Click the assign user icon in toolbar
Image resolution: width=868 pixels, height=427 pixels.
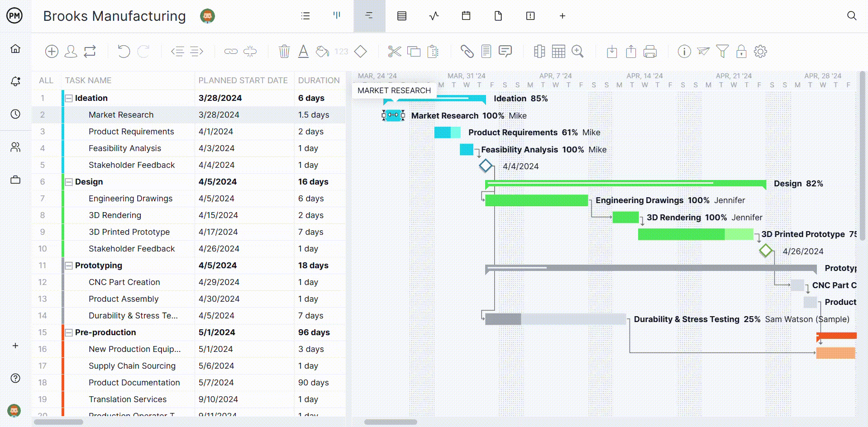click(x=71, y=52)
